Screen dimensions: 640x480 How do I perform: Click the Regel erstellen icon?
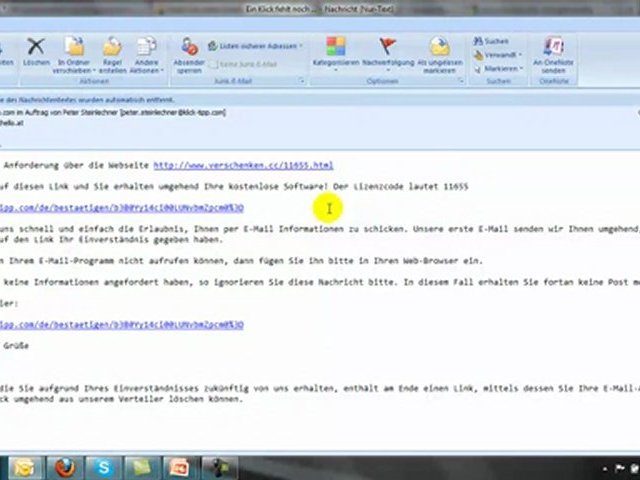pos(112,53)
